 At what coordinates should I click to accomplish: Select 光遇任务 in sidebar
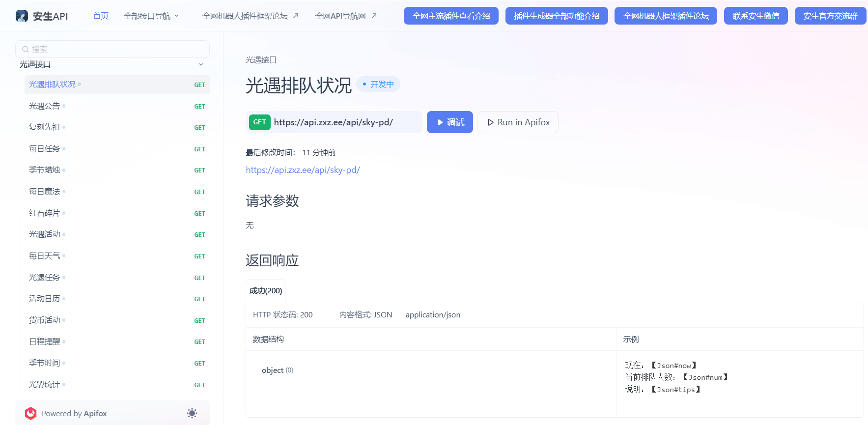tap(117, 278)
